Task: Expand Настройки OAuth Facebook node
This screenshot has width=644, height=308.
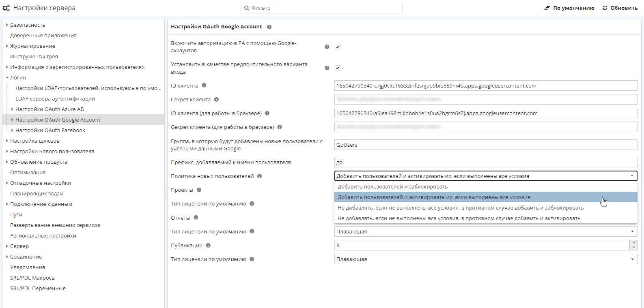Action: 12,130
